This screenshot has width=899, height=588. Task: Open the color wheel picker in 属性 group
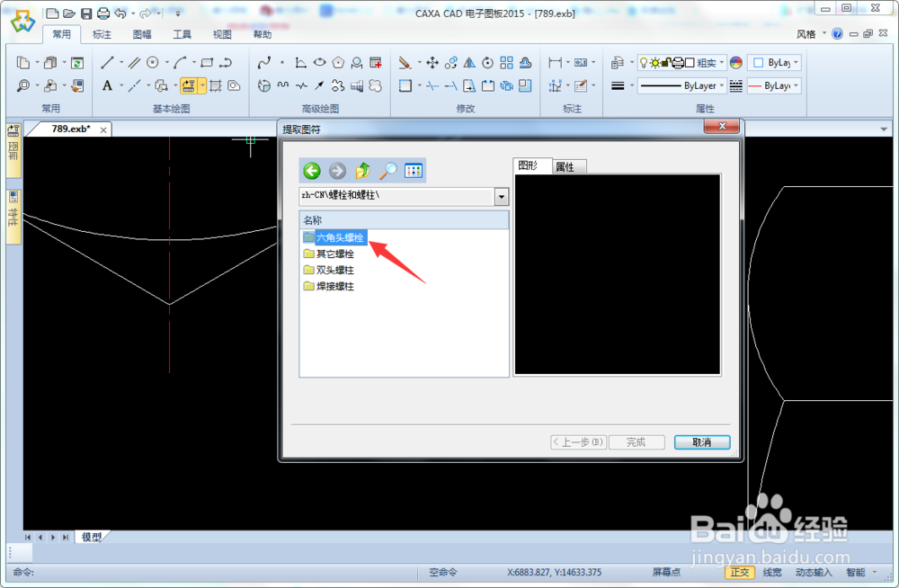pos(736,63)
